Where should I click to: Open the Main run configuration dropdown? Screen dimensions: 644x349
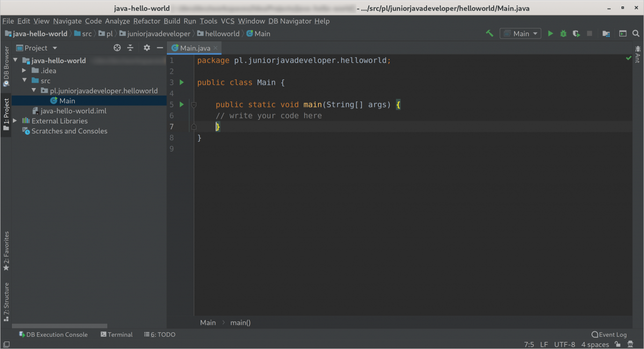[521, 33]
